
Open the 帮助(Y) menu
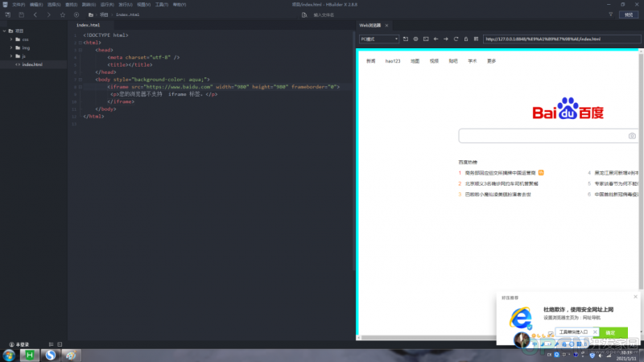click(x=180, y=5)
